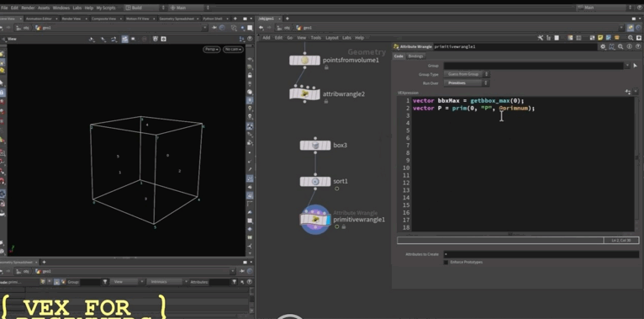Click the lock icon under attribwrangle2
This screenshot has width=644, height=319.
[x=326, y=101]
